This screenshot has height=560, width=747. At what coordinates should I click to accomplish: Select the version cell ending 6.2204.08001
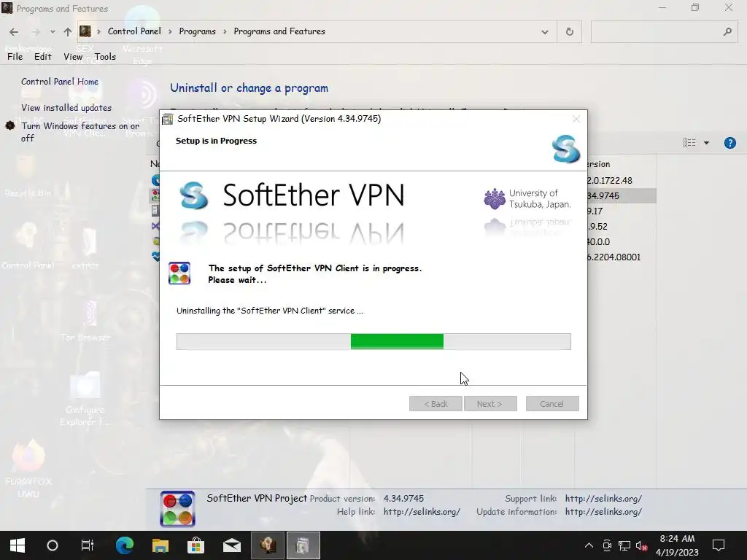coord(614,257)
